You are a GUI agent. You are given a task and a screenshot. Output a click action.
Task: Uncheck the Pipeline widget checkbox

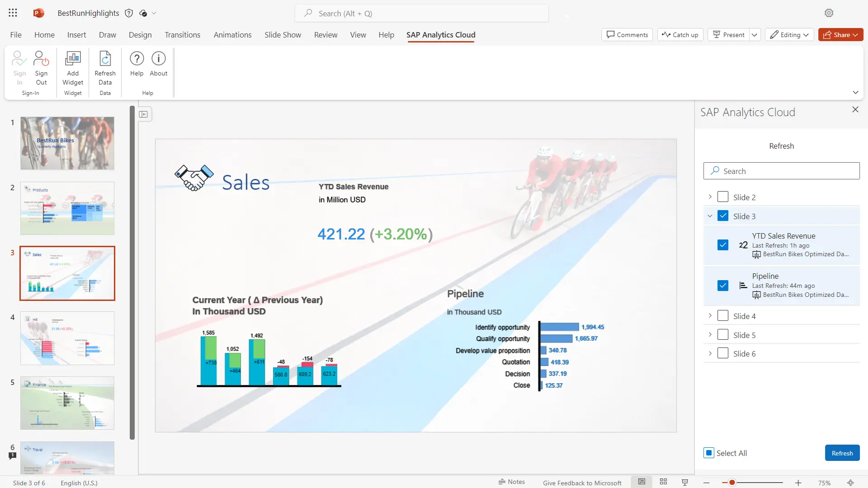(723, 286)
